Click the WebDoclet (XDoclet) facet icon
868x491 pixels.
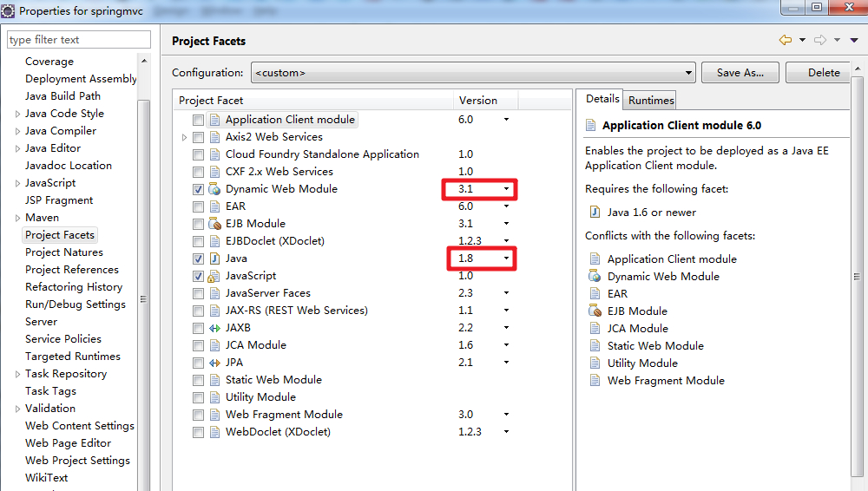click(214, 432)
